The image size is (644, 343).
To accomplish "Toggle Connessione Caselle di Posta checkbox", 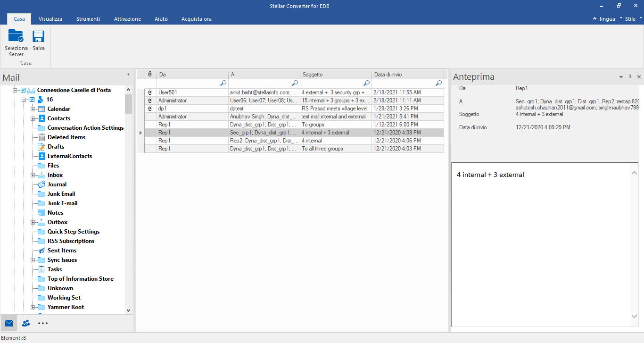I will pyautogui.click(x=23, y=90).
